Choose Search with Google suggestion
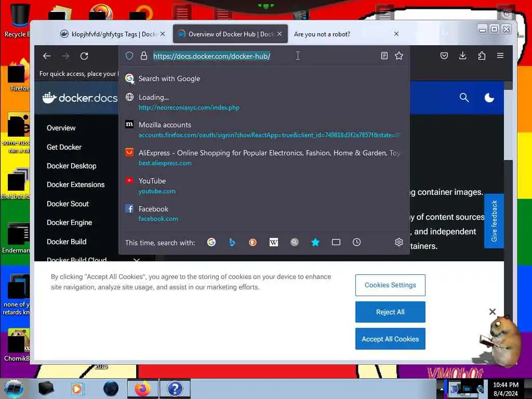 (x=263, y=78)
